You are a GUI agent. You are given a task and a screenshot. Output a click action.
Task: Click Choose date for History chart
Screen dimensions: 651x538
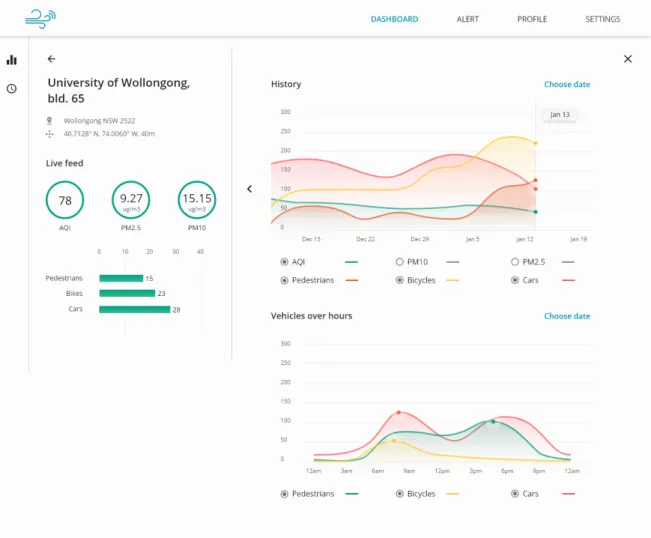[x=567, y=84]
